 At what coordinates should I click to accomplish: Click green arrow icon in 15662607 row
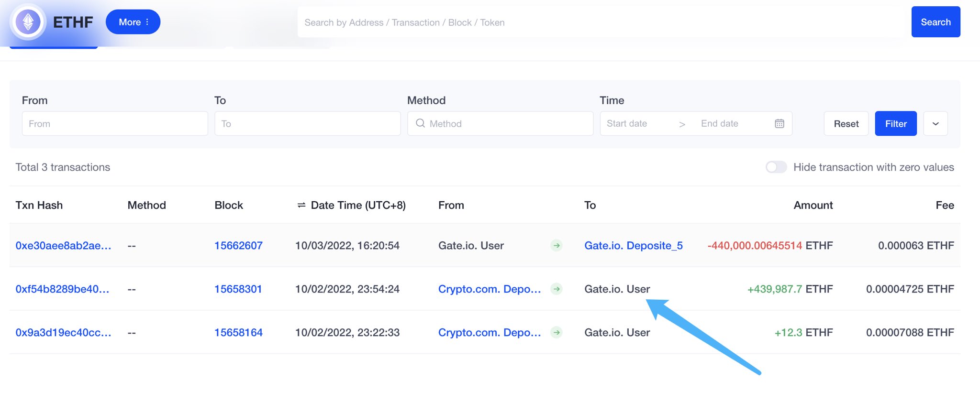click(x=557, y=246)
